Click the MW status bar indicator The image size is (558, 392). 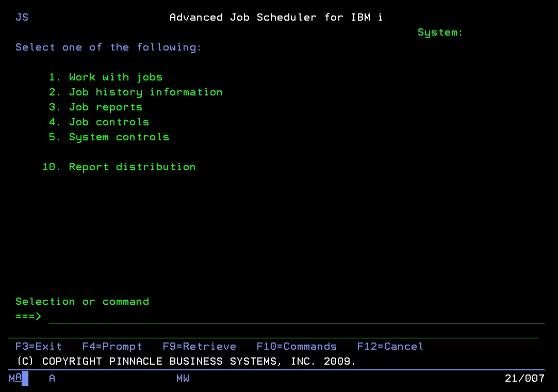click(x=183, y=378)
